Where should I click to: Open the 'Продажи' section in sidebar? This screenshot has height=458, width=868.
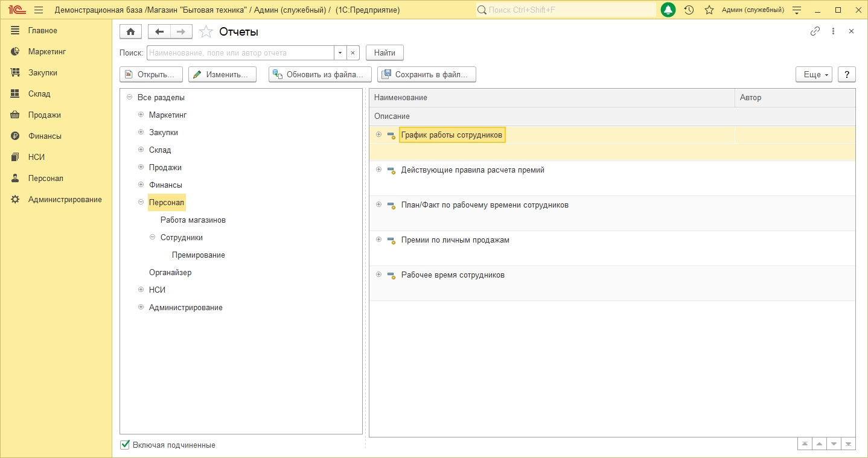pyautogui.click(x=44, y=115)
